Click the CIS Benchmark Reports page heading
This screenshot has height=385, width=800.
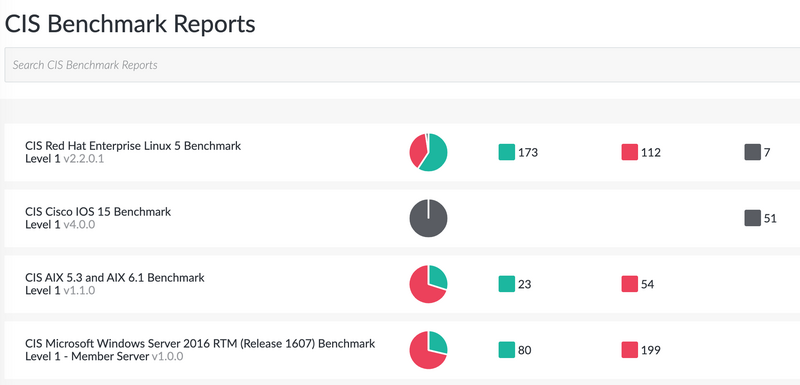click(130, 24)
